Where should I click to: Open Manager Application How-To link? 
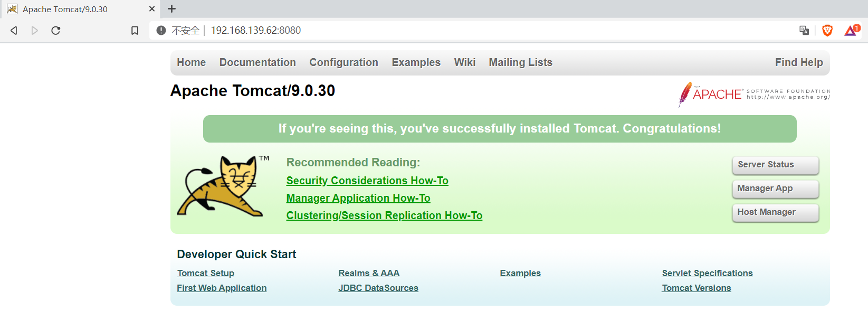(x=358, y=198)
